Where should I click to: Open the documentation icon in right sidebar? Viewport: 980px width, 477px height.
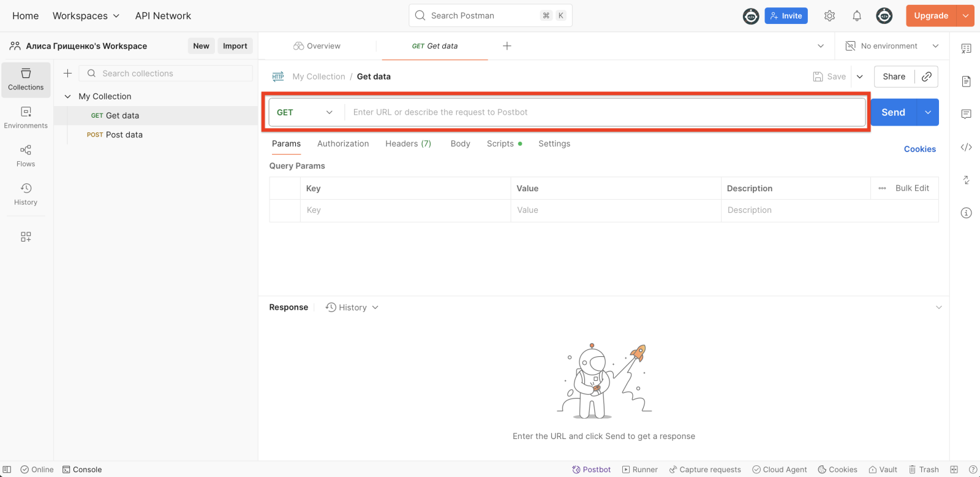(x=966, y=81)
